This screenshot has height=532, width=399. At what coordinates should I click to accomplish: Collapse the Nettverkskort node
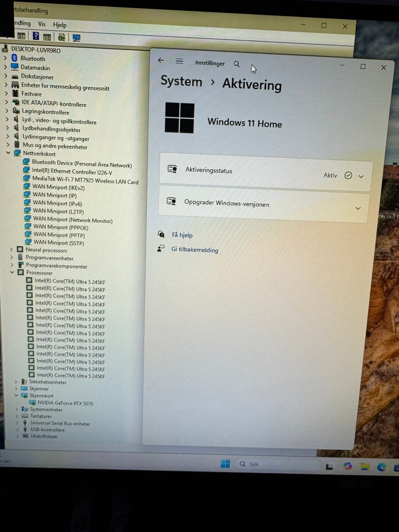coord(8,153)
